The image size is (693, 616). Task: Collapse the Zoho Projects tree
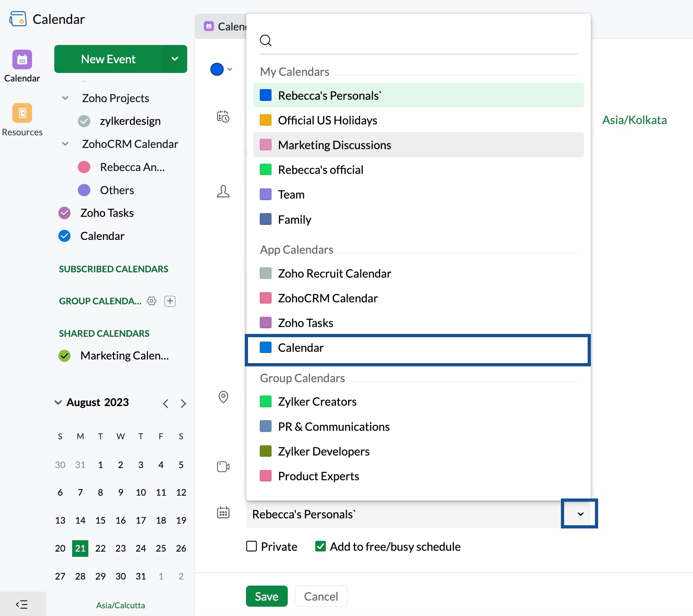coord(65,98)
